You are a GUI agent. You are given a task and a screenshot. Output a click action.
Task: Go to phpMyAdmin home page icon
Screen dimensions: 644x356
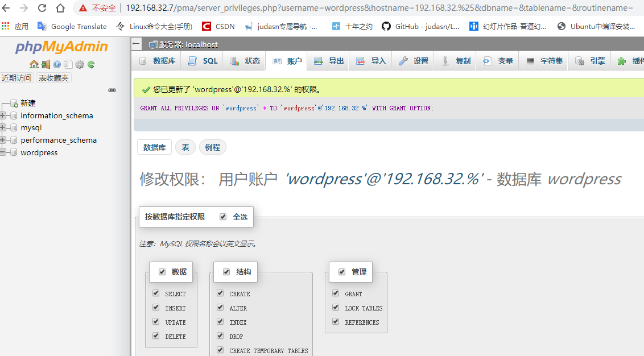pos(34,64)
